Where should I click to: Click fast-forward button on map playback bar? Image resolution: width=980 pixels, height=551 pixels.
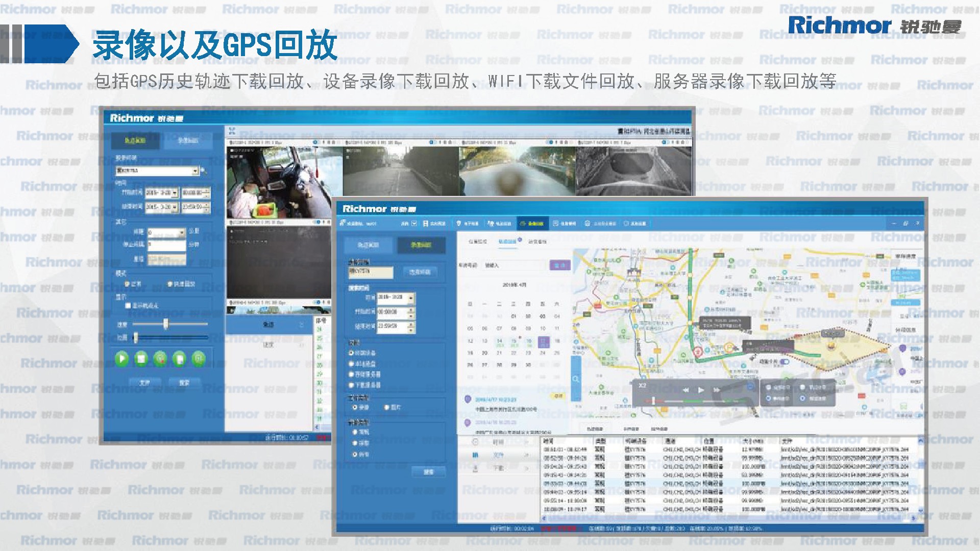pyautogui.click(x=717, y=390)
